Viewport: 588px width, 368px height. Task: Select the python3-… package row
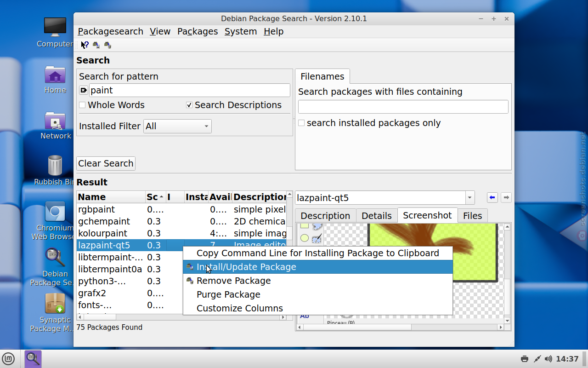130,281
